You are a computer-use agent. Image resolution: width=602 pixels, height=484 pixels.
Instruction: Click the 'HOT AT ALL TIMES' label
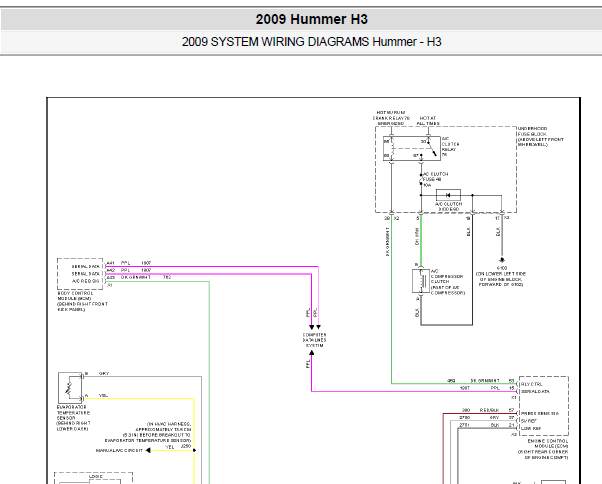(x=428, y=121)
